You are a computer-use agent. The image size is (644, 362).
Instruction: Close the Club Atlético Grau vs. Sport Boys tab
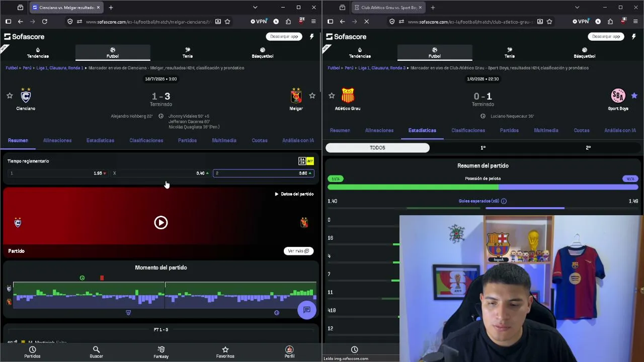click(421, 8)
